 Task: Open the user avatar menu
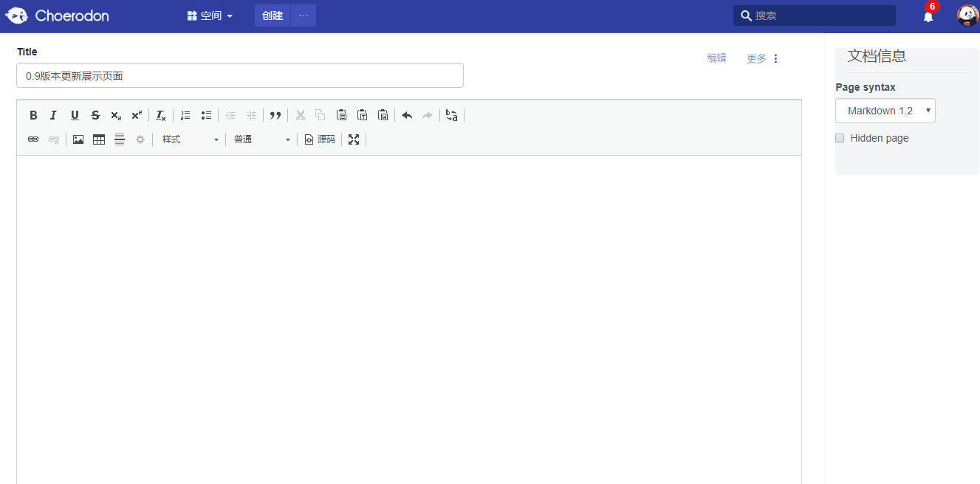[967, 15]
